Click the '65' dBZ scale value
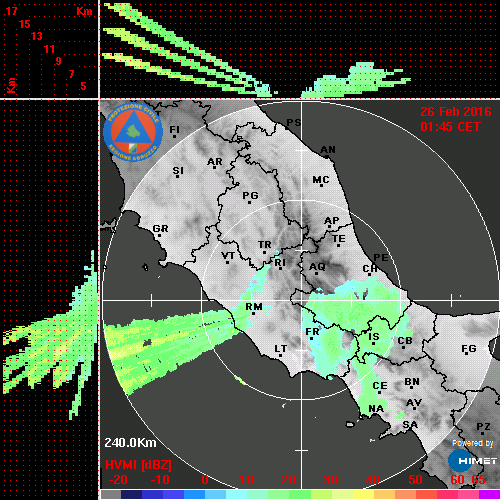The image size is (500, 500). pos(479,480)
